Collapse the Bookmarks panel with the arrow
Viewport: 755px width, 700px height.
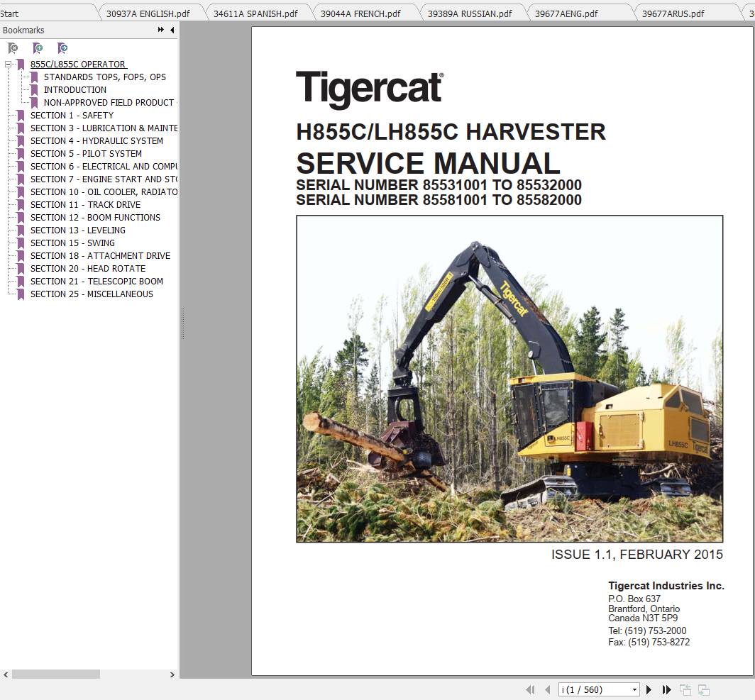pyautogui.click(x=171, y=30)
